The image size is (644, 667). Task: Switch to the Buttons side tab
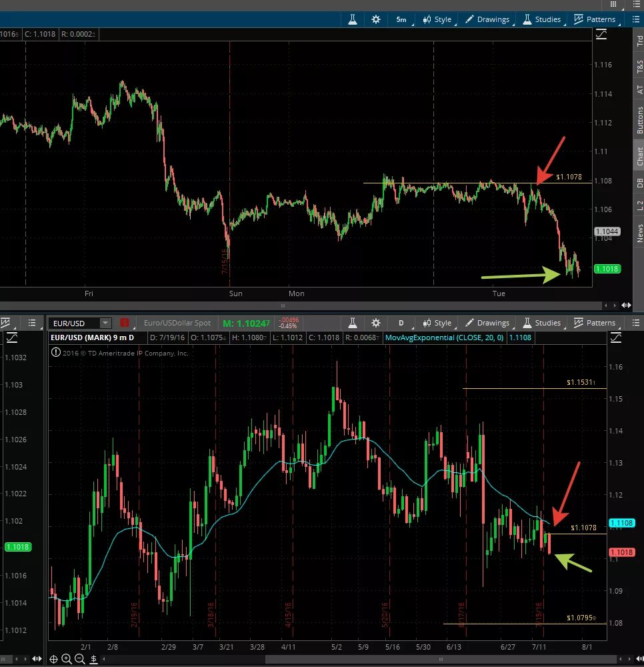[x=639, y=120]
